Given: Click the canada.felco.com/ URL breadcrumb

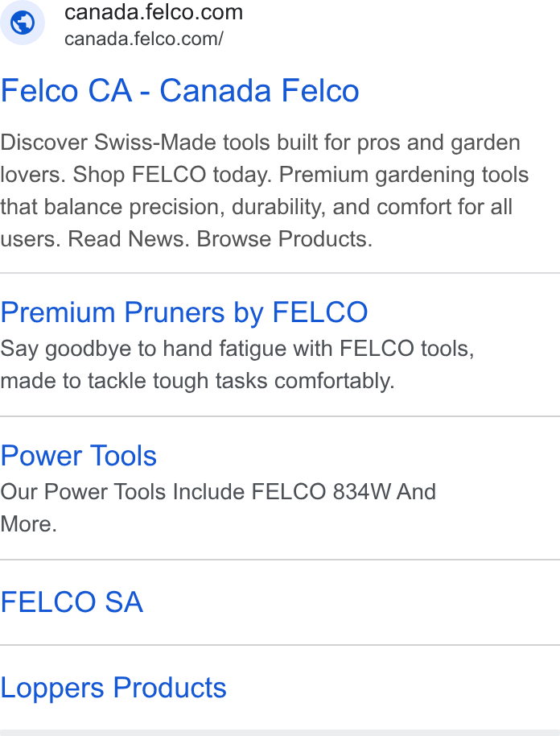Looking at the screenshot, I should (143, 39).
